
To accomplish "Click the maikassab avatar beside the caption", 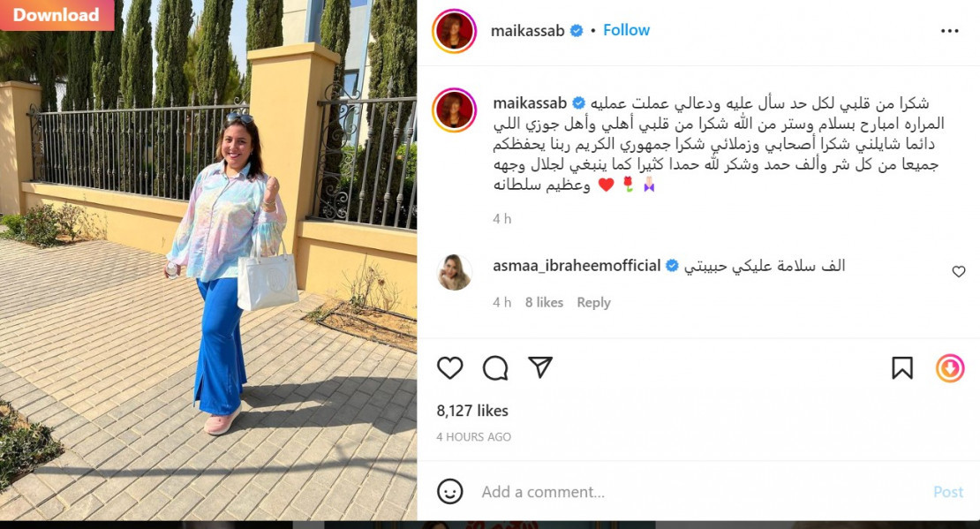I will pos(455,110).
